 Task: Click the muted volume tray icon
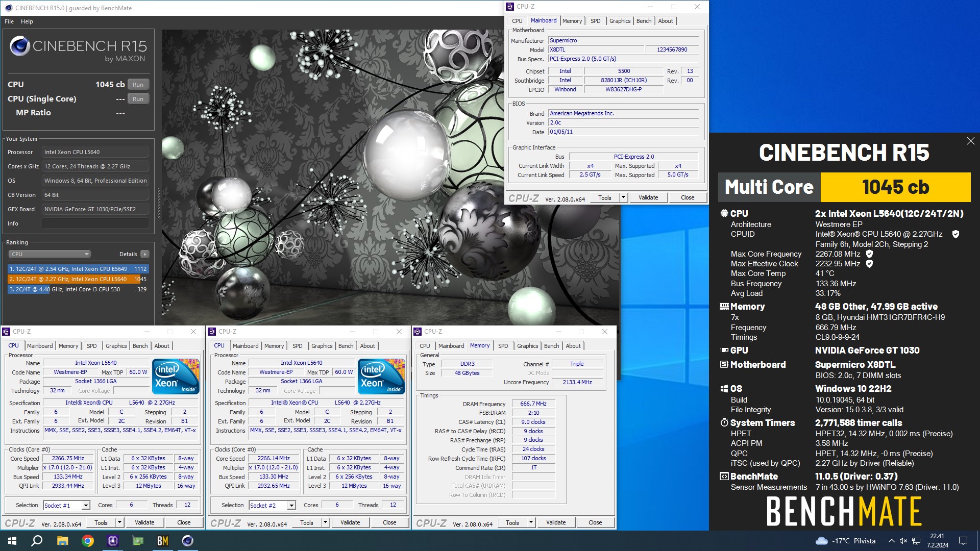pyautogui.click(x=903, y=541)
